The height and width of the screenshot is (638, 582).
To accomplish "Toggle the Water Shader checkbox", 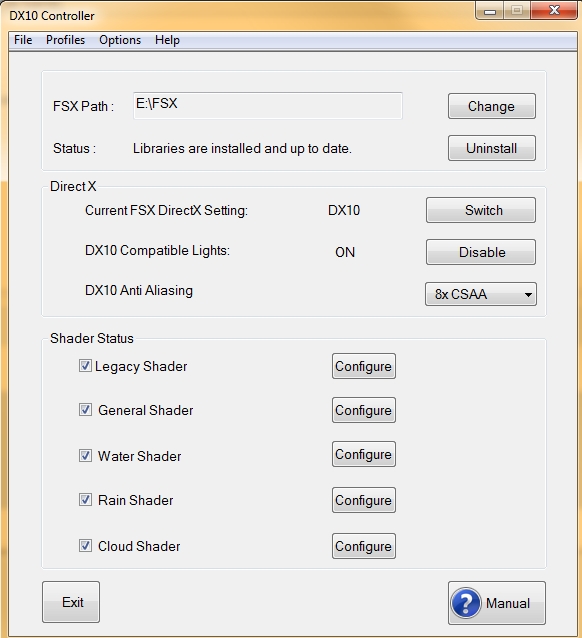I will pyautogui.click(x=85, y=455).
